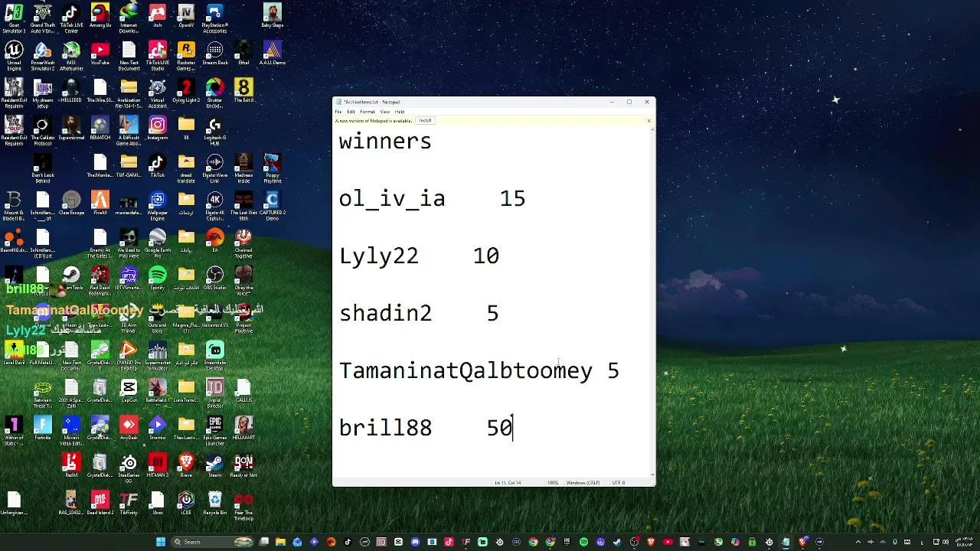Image resolution: width=980 pixels, height=551 pixels.
Task: Open Among Us desktop icon
Action: click(x=100, y=17)
